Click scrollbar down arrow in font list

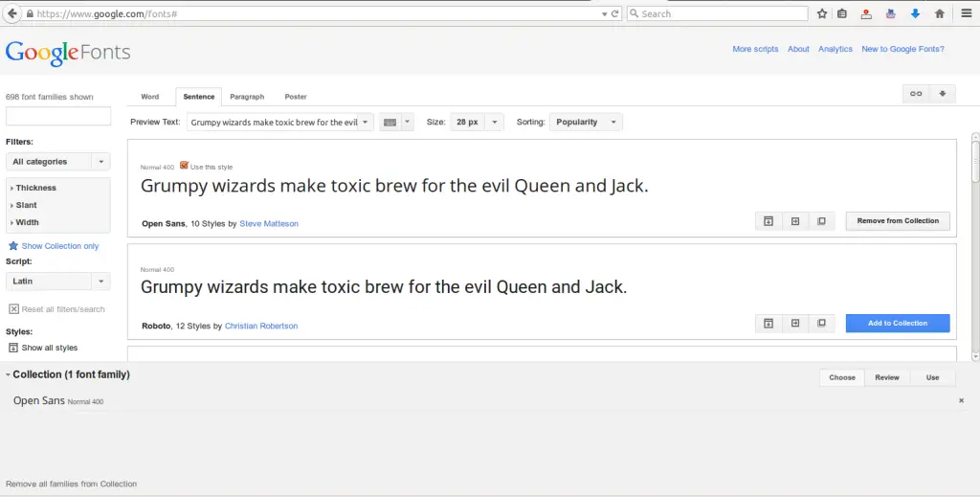[x=975, y=357]
